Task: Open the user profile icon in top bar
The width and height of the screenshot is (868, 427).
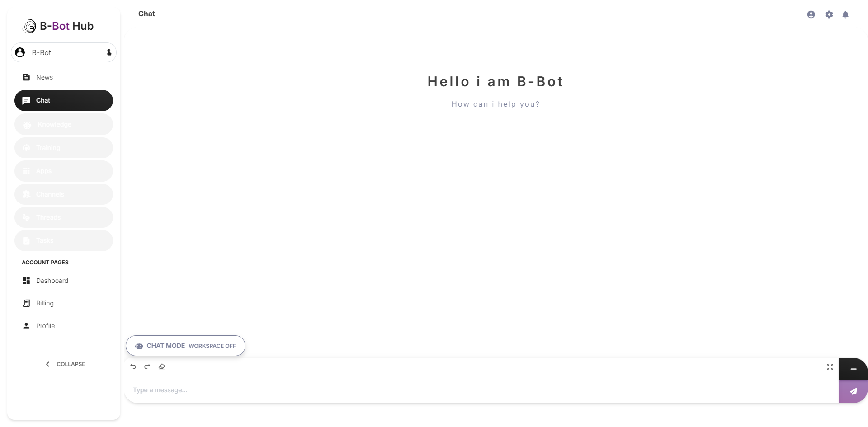Action: pos(811,14)
